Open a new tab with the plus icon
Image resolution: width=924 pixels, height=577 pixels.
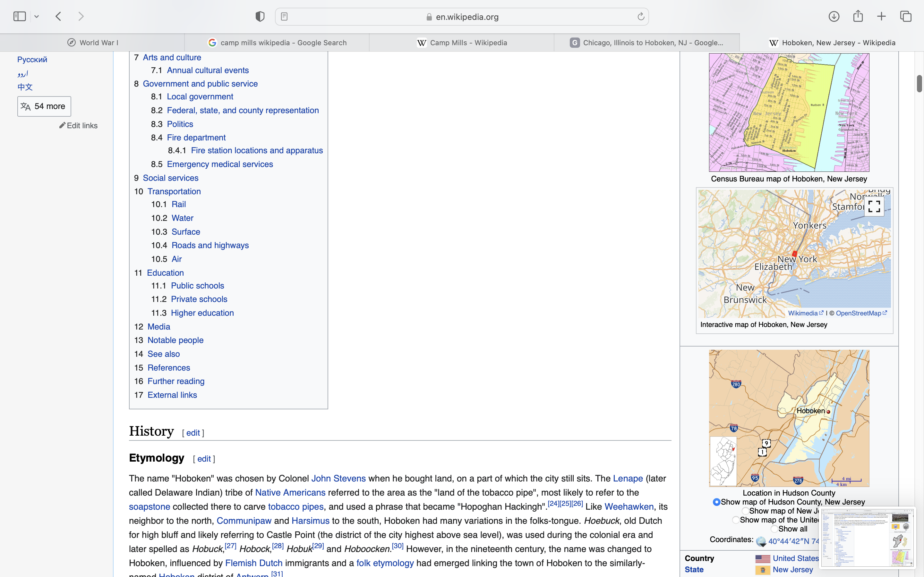pos(882,16)
